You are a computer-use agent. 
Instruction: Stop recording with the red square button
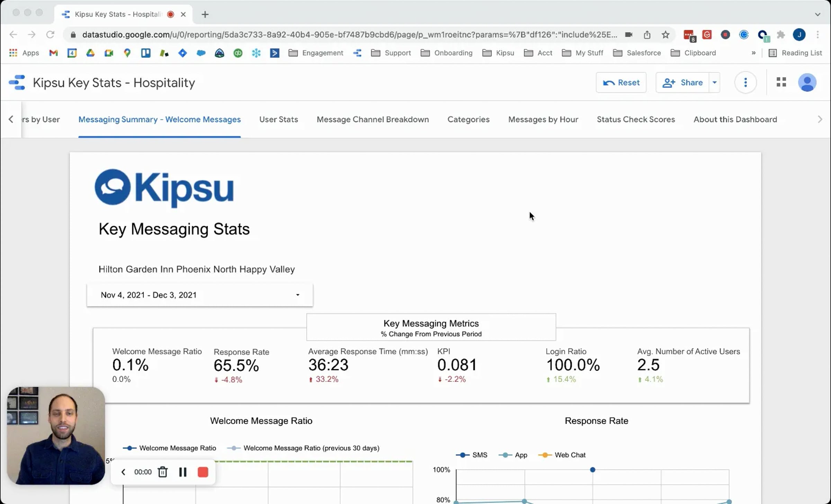(203, 472)
